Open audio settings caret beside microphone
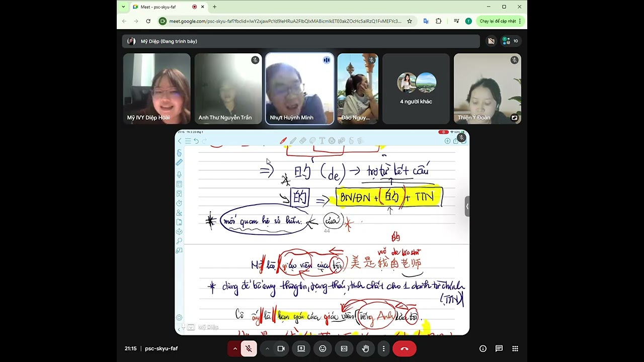Viewport: 644px width, 362px height. [234, 348]
